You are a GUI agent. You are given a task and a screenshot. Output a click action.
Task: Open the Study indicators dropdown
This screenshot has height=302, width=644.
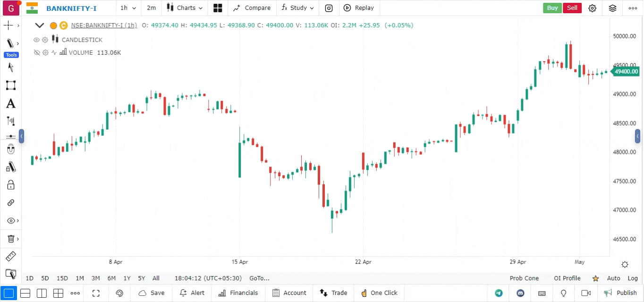click(x=297, y=8)
